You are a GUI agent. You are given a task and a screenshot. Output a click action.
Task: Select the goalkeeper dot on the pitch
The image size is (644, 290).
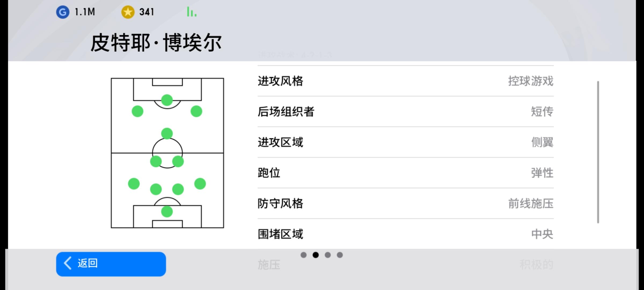167,212
